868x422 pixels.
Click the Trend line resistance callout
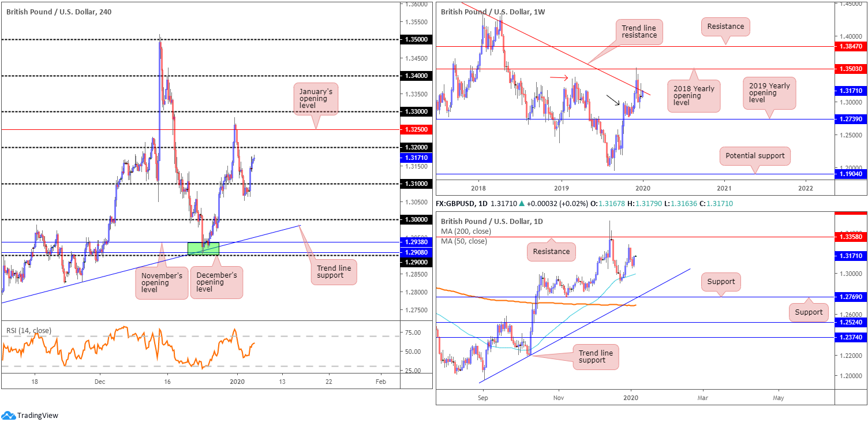click(639, 32)
